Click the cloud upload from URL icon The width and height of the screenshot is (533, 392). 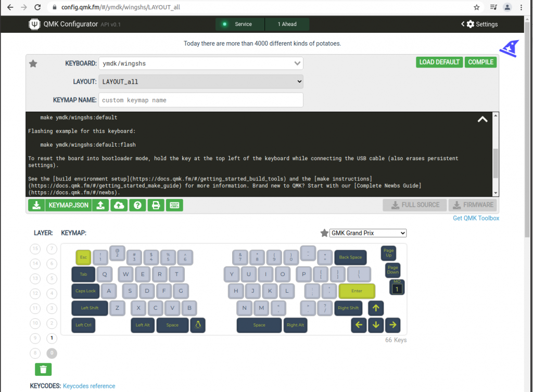(119, 205)
